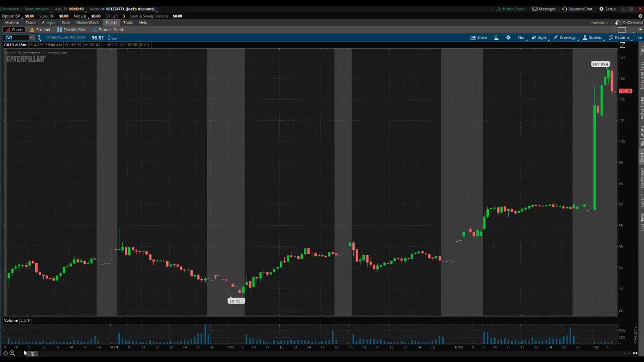Screen dimensions: 644x362
Task: Click the symbol link chain icon
Action: point(39,38)
